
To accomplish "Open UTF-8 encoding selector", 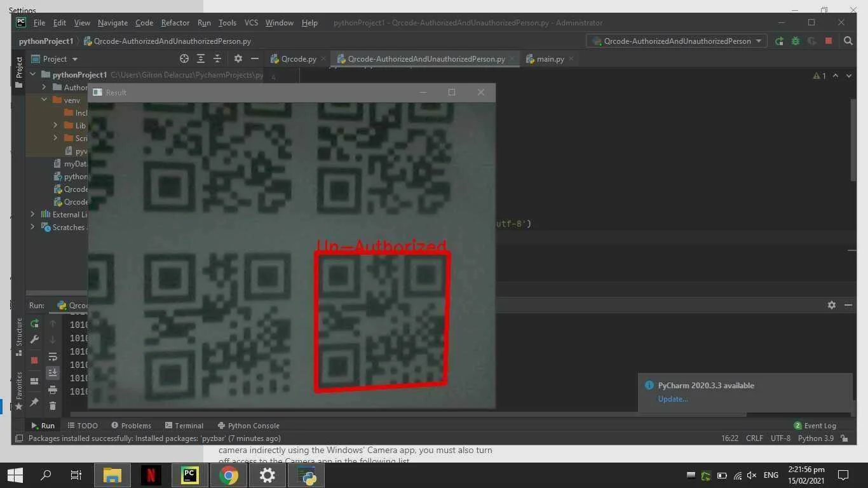I will [x=780, y=438].
